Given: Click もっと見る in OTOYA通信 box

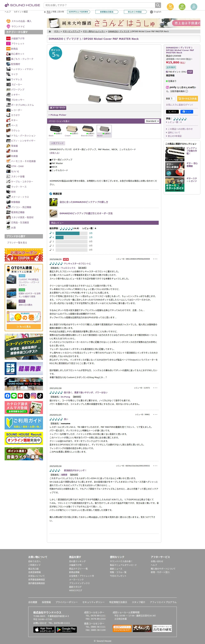Looking at the screenshot, I should click(x=24, y=326).
